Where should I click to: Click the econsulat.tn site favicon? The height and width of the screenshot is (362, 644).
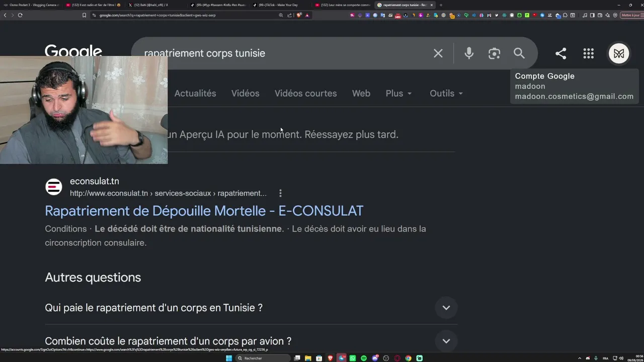click(x=54, y=187)
